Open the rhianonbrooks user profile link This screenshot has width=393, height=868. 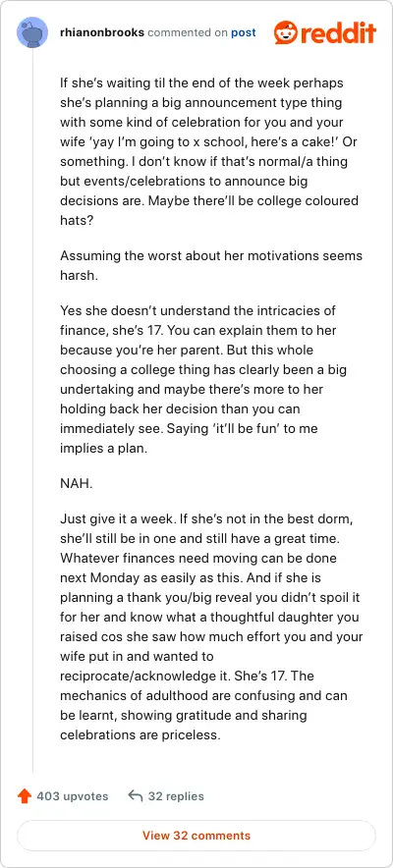(x=102, y=32)
